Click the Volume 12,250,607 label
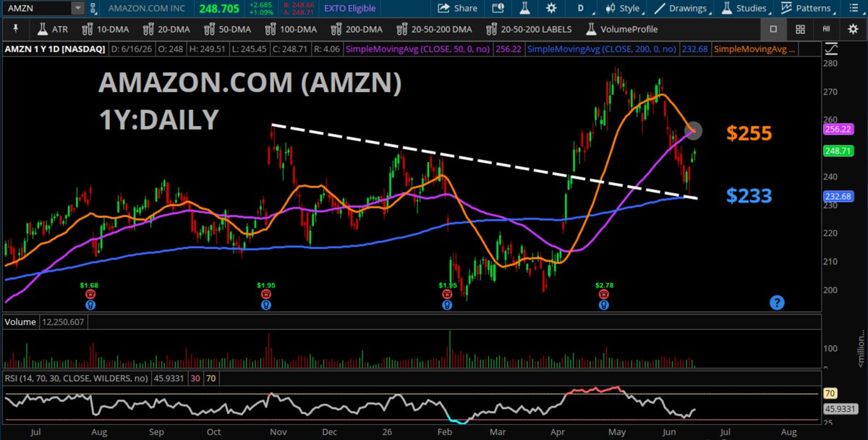868x440 pixels. click(x=46, y=321)
